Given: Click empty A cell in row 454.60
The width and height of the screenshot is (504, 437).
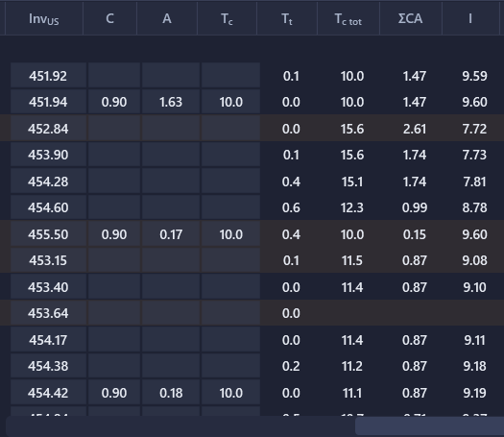Looking at the screenshot, I should pos(171,207).
